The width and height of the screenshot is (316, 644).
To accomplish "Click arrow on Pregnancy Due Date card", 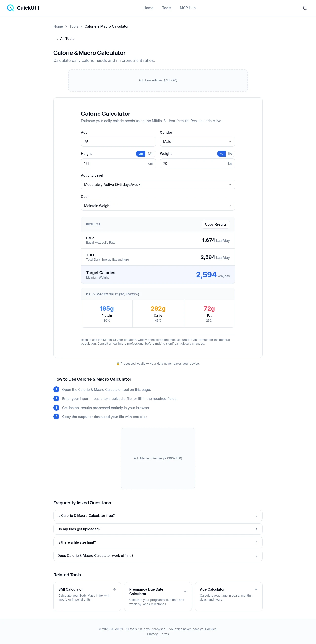I will click(185, 591).
